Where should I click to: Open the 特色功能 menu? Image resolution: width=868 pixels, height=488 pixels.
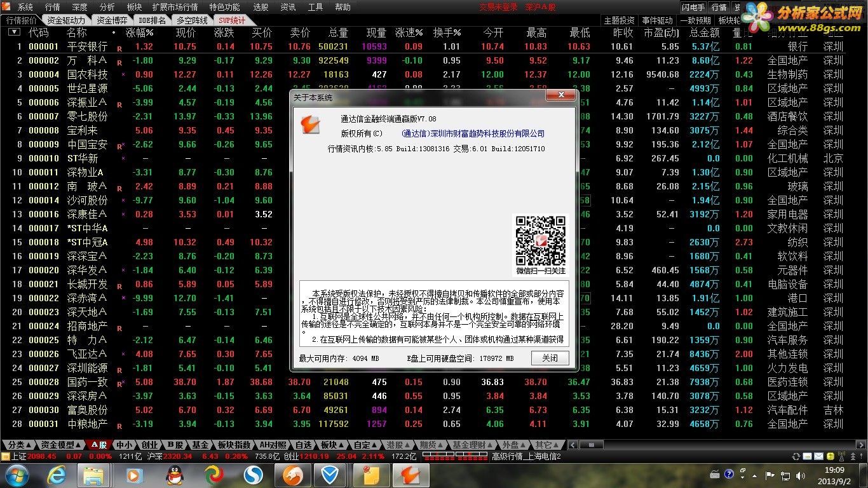pyautogui.click(x=225, y=7)
